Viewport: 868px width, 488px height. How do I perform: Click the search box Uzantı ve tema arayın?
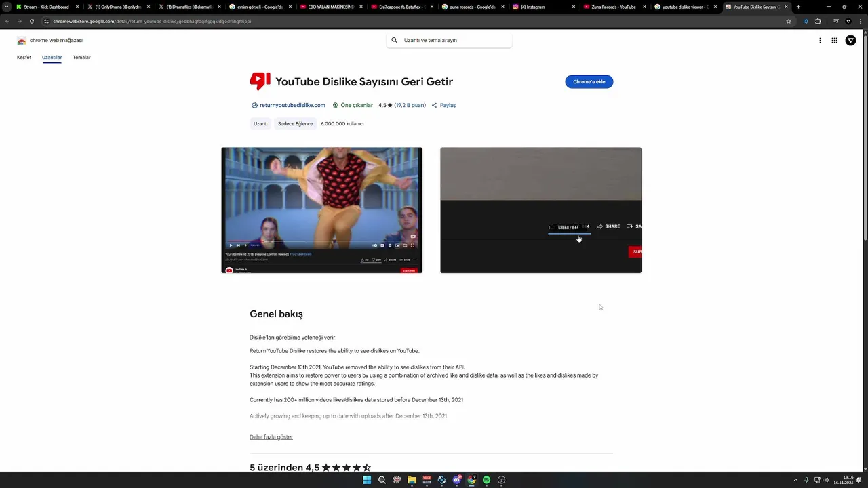click(449, 40)
